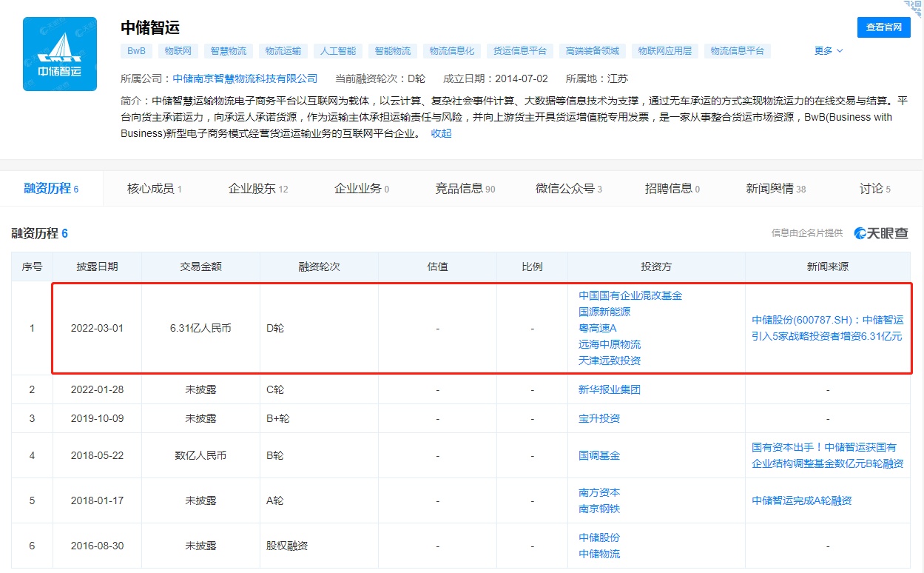Open investor 远海中原物流
The height and width of the screenshot is (573, 924).
coord(610,344)
